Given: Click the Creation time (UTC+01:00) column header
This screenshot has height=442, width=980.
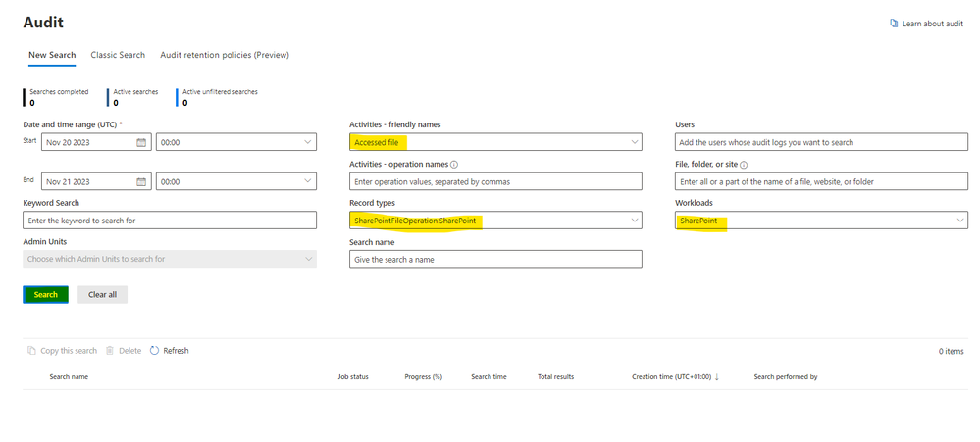Looking at the screenshot, I should point(671,377).
